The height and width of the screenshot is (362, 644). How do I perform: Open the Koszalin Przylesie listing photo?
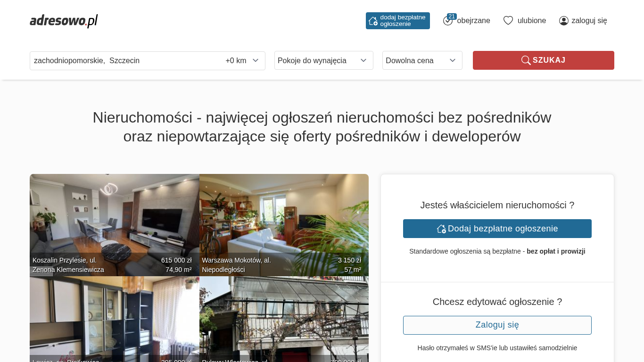pyautogui.click(x=115, y=225)
